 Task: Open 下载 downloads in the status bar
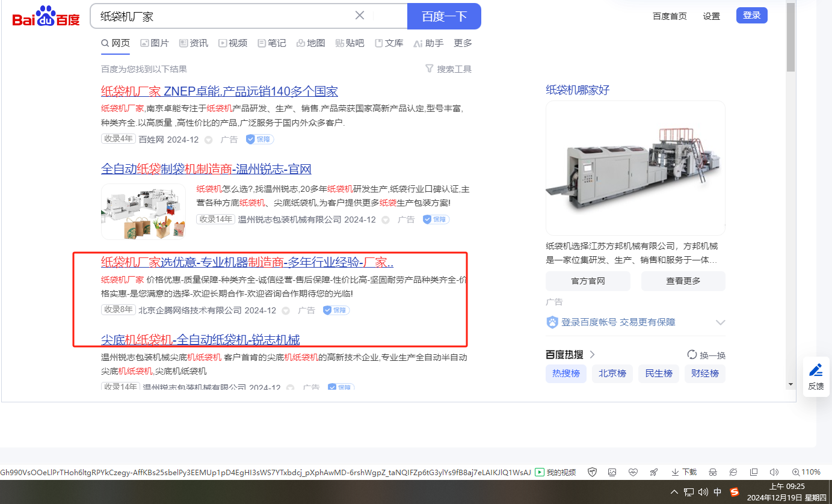coord(684,472)
